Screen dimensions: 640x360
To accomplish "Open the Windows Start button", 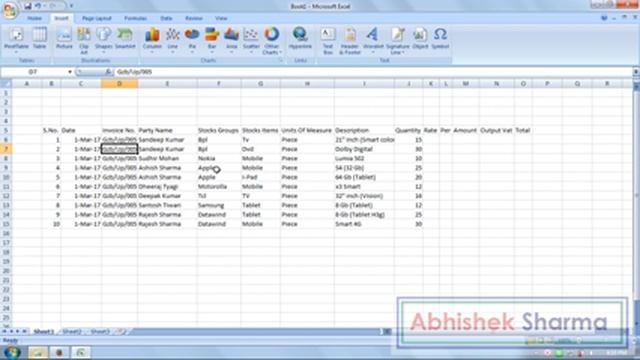I will tap(11, 353).
